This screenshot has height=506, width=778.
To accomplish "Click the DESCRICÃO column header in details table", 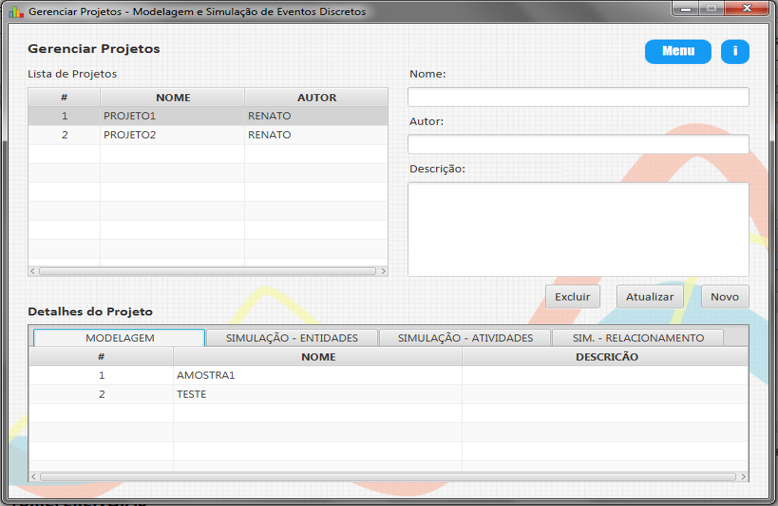I will tap(606, 357).
